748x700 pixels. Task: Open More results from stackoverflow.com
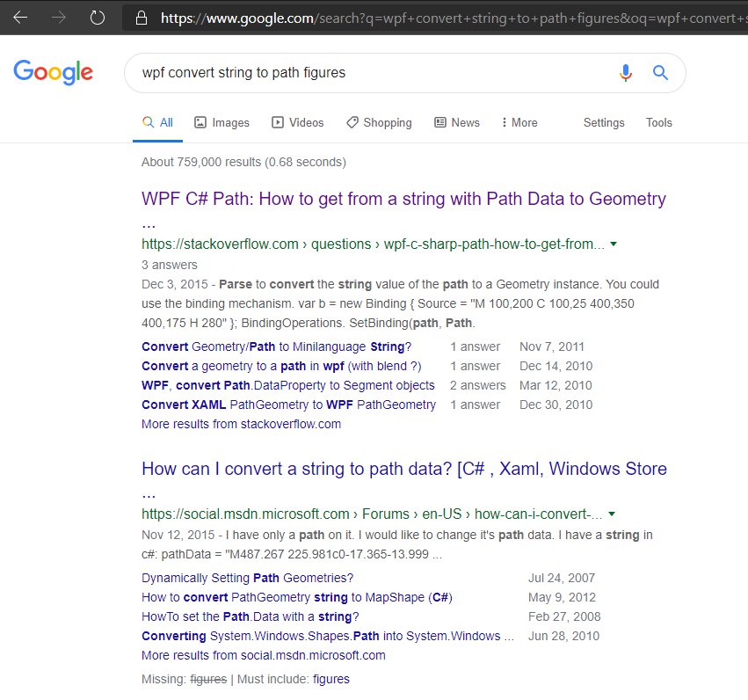pyautogui.click(x=242, y=424)
